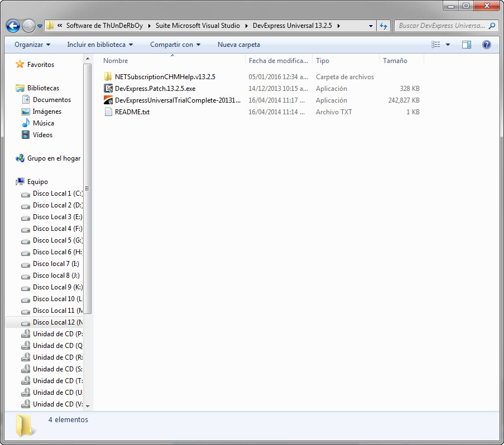This screenshot has height=445, width=504.
Task: Click the README.txt file name
Action: pos(132,112)
